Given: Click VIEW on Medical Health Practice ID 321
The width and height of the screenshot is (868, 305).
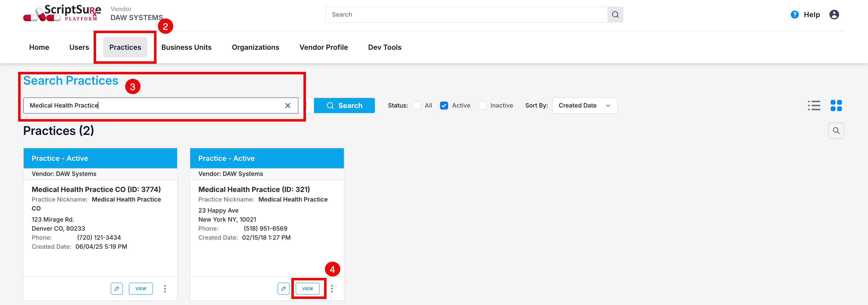Looking at the screenshot, I should pos(307,288).
